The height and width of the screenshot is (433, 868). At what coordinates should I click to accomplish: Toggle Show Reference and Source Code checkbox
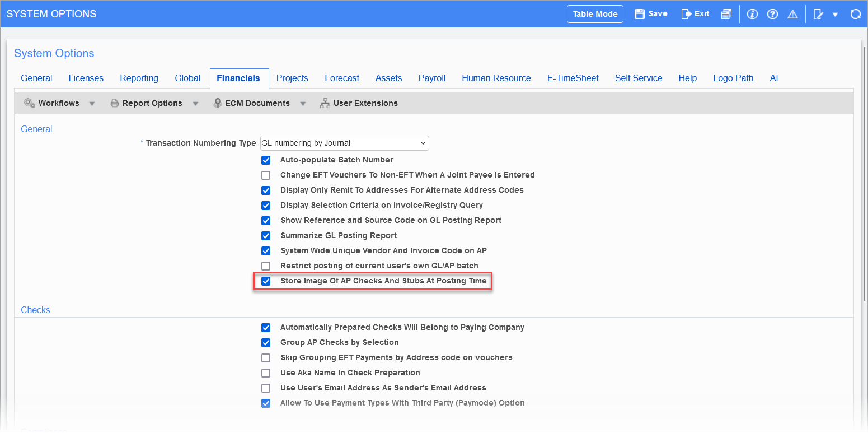click(x=266, y=221)
